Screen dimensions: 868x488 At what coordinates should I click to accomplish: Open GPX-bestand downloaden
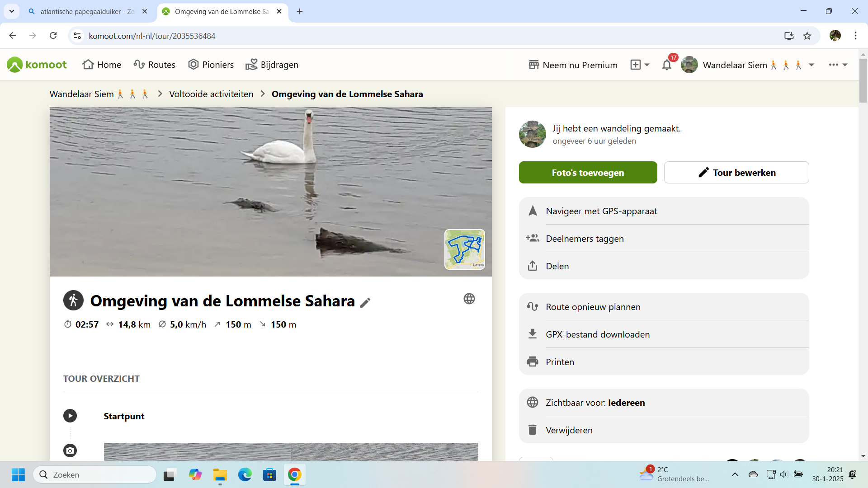tap(597, 334)
